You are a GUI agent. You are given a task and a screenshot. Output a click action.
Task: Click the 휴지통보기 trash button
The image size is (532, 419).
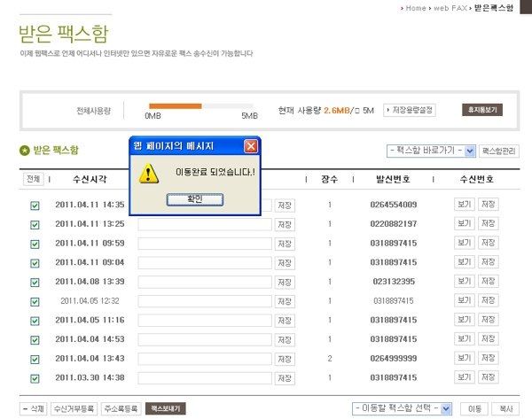point(482,110)
